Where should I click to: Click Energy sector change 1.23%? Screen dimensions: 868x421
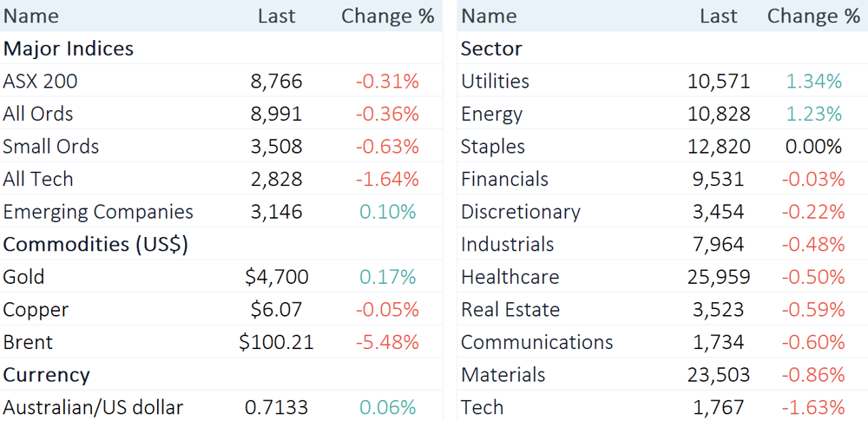(x=814, y=114)
